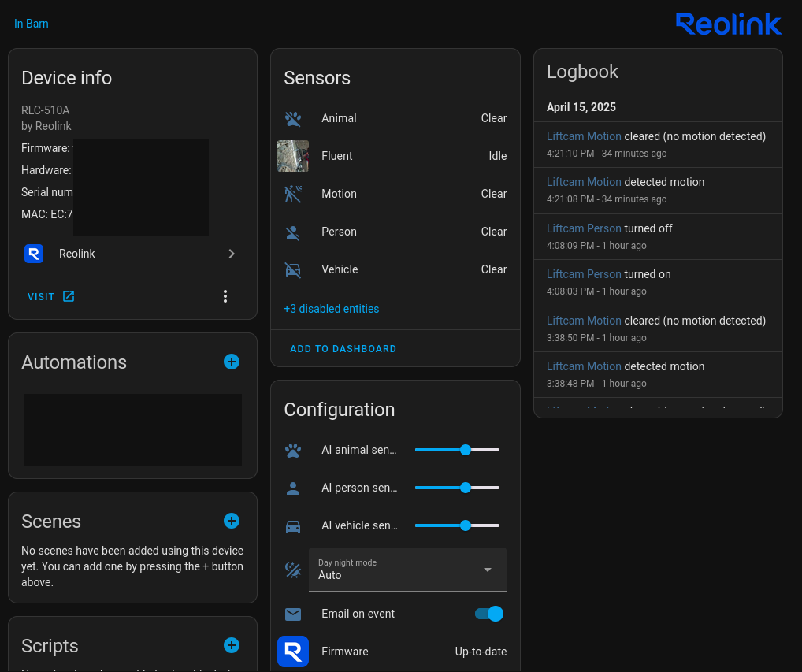Click the Firmware Up-to-date status
The image size is (802, 672).
[481, 652]
